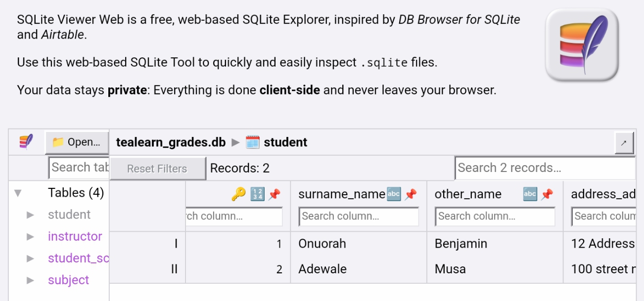
Task: Click the Records: 2 count label
Action: pyautogui.click(x=240, y=169)
